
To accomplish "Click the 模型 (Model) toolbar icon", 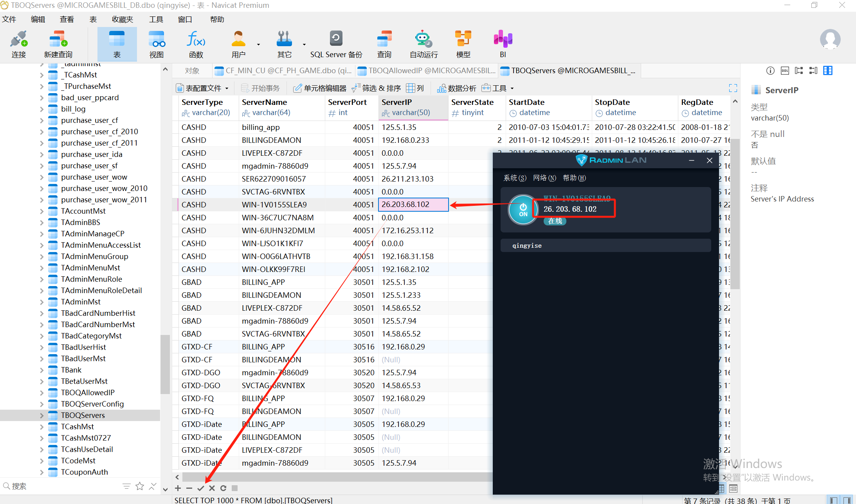I will [463, 44].
